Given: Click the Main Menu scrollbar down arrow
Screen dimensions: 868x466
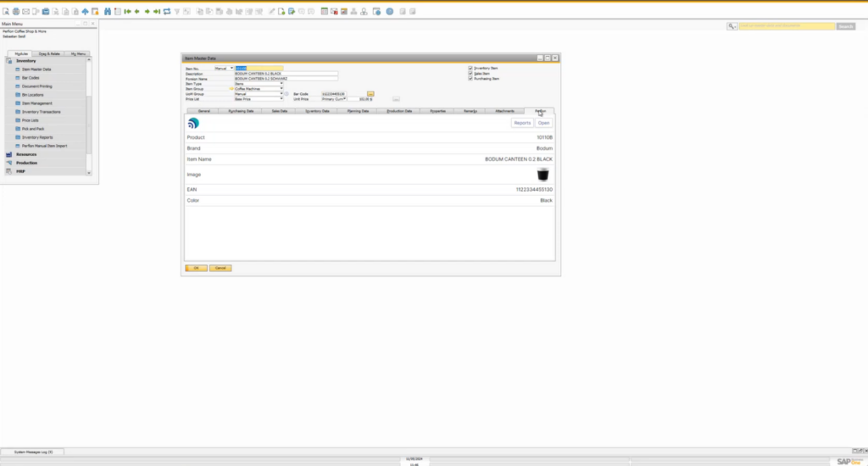Looking at the screenshot, I should [88, 173].
